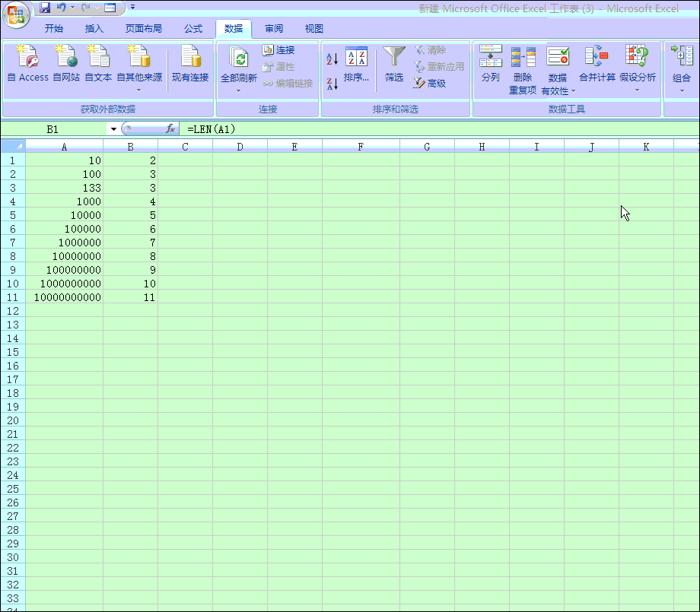
Task: Click the Name Box showing B1
Action: (53, 129)
